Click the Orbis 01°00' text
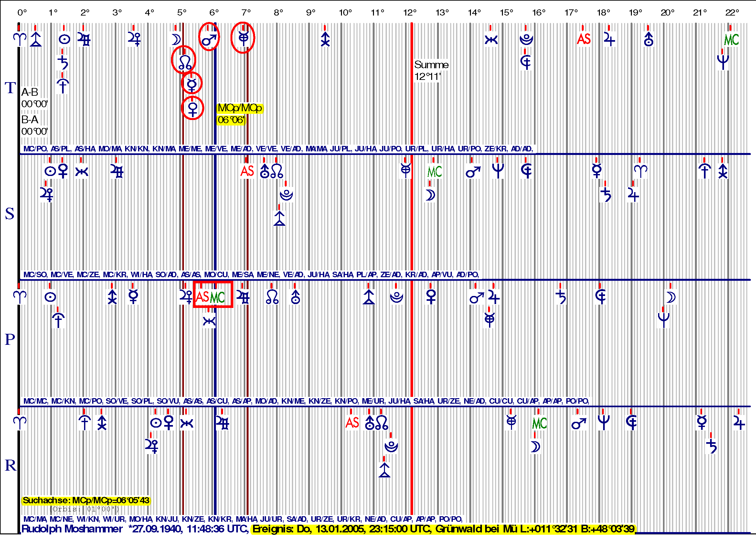 tap(84, 509)
